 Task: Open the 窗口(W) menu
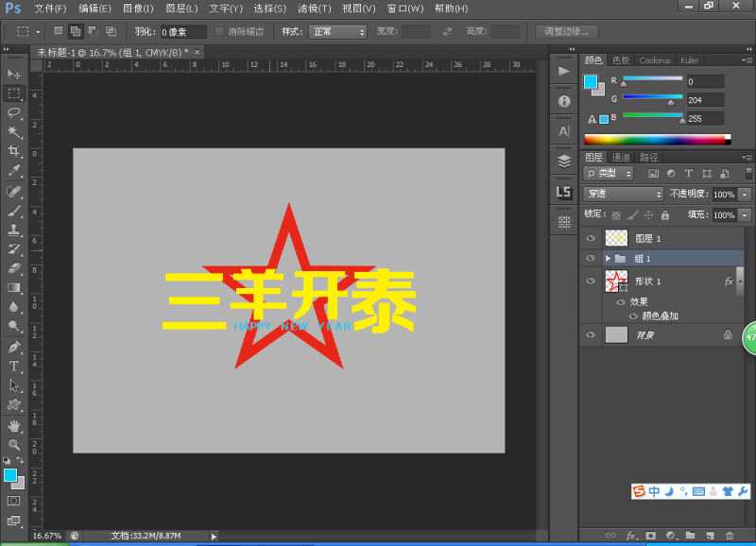click(x=405, y=9)
